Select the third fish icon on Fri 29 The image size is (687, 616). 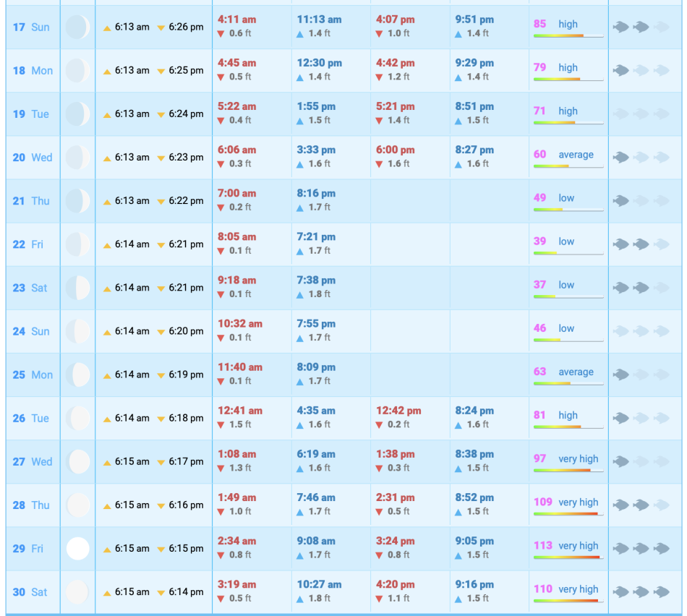[661, 549]
